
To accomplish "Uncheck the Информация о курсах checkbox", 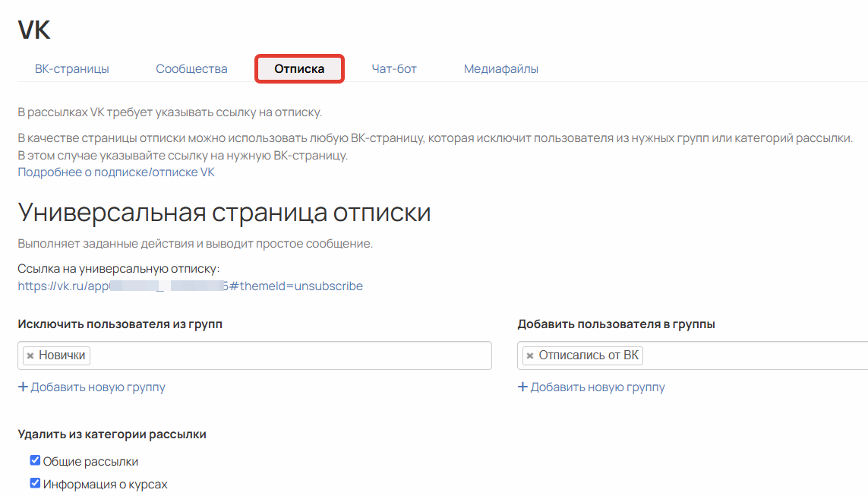I will tap(35, 483).
